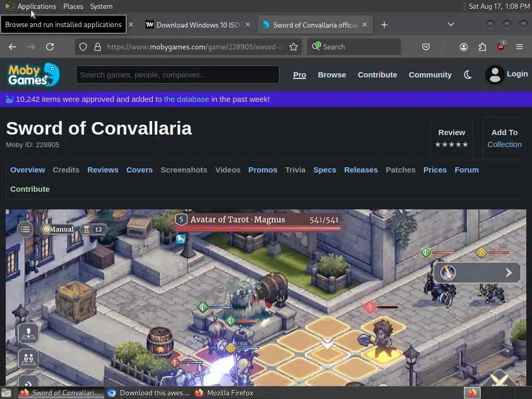This screenshot has width=532, height=399.
Task: Select the Sword of Convallaria browser tab
Action: pyautogui.click(x=315, y=25)
